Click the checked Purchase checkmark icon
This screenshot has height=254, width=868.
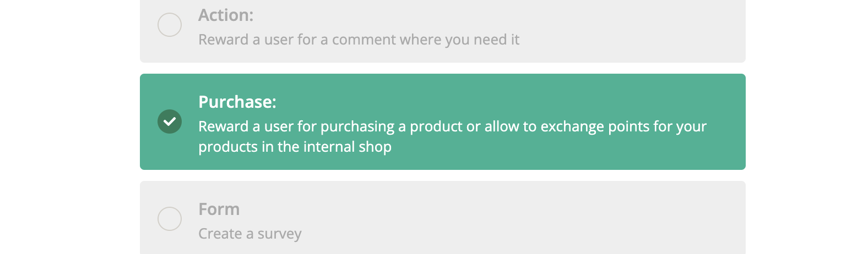tap(170, 122)
